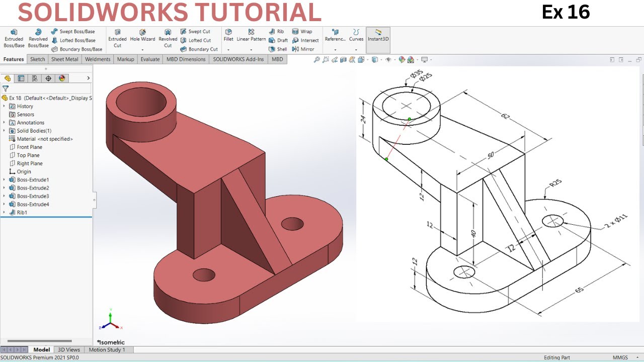Screen dimensions: 644x362
Task: Show the ConfigurationManager tab
Action: (35, 78)
